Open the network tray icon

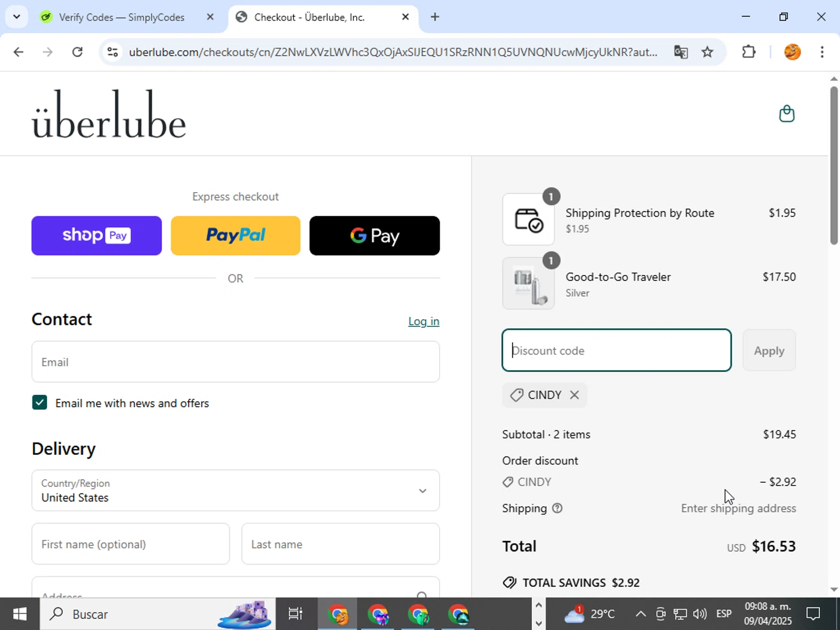click(x=680, y=614)
